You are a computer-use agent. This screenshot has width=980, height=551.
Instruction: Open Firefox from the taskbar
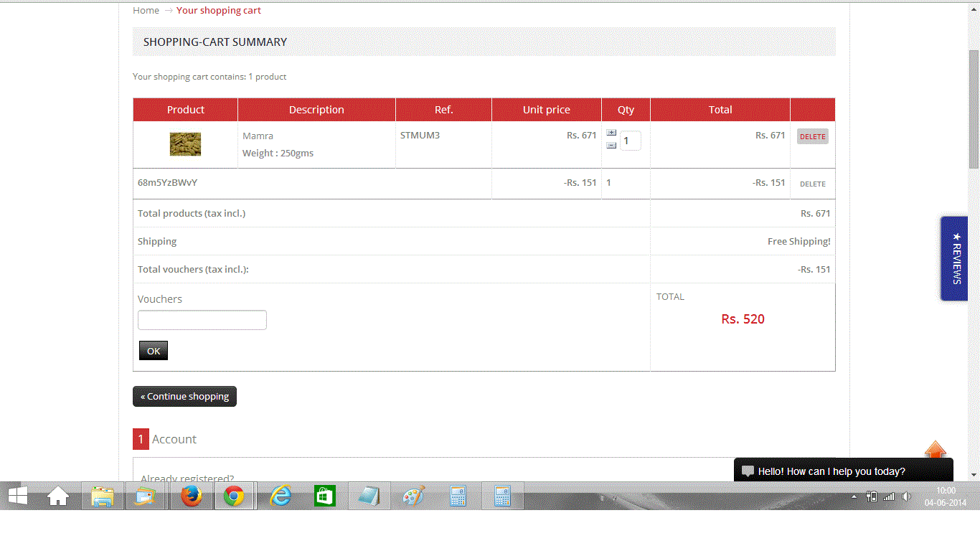point(191,496)
